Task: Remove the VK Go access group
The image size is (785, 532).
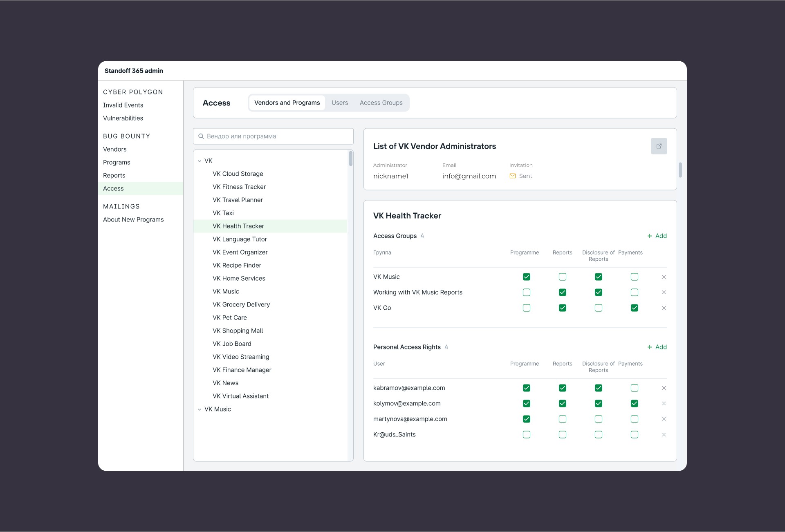Action: point(664,308)
